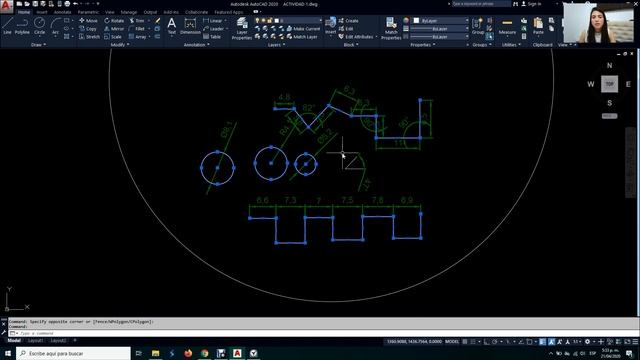Image resolution: width=640 pixels, height=360 pixels.
Task: Expand the Properties panel
Action: pyautogui.click(x=422, y=45)
